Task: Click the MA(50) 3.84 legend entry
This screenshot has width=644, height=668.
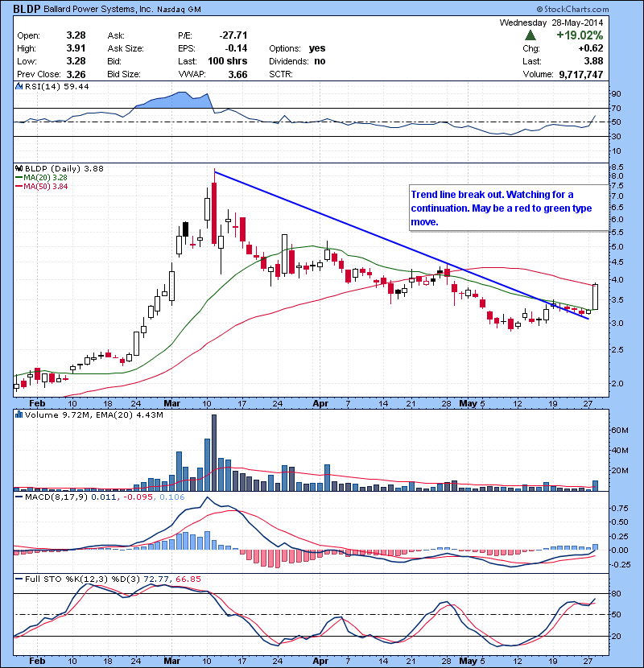Action: click(x=45, y=187)
